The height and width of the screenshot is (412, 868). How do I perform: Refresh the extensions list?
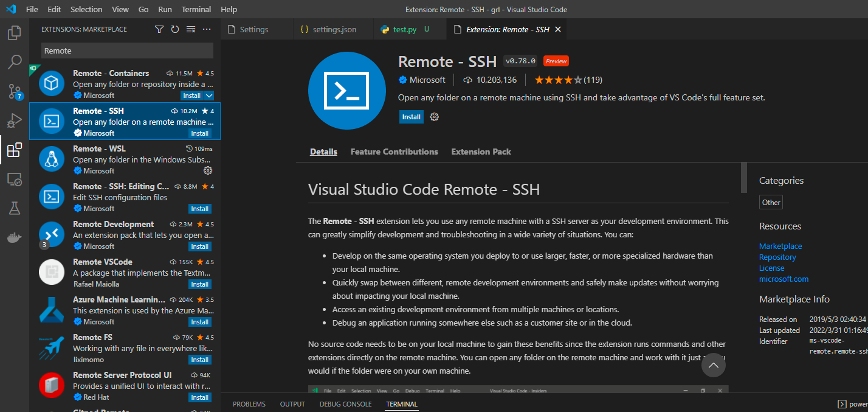point(174,29)
